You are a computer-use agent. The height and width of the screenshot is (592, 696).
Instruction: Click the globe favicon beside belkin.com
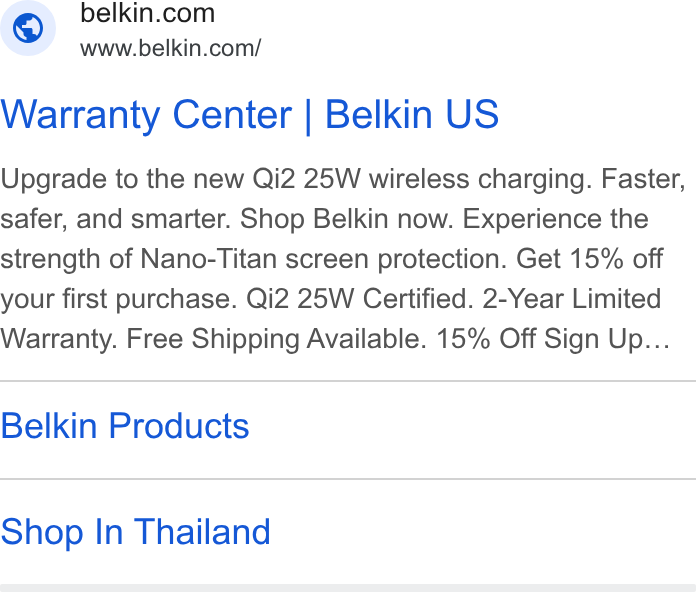(x=28, y=28)
